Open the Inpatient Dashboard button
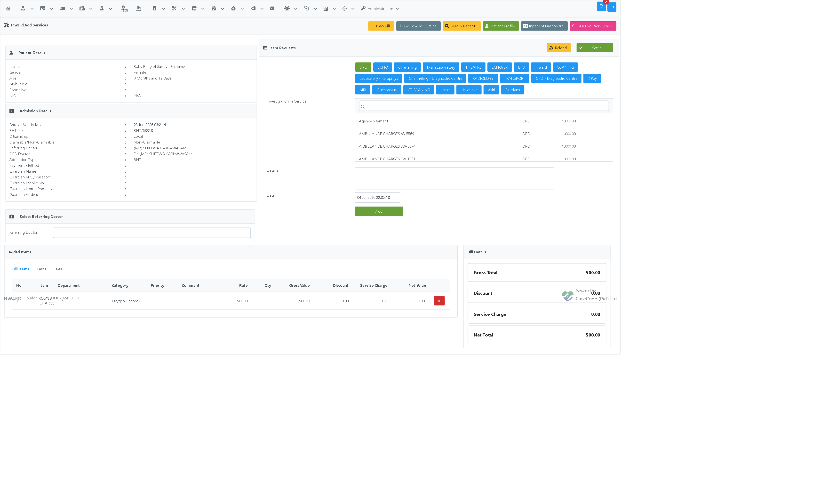This screenshot has height=504, width=821. (x=544, y=26)
